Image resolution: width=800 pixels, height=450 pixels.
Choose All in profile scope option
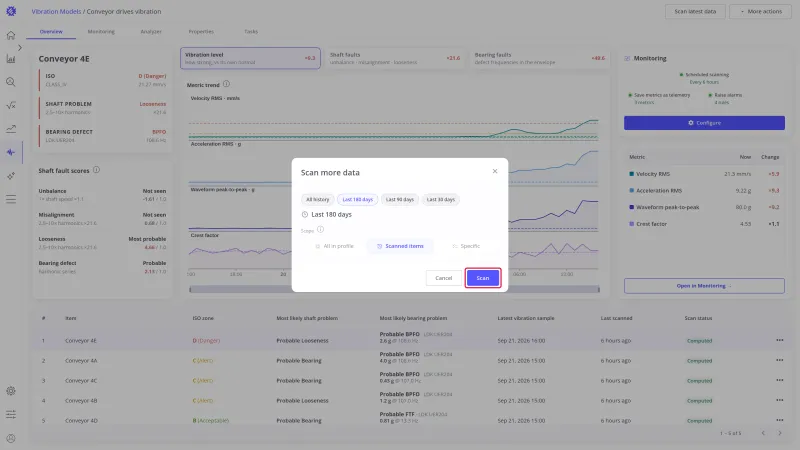(x=334, y=246)
